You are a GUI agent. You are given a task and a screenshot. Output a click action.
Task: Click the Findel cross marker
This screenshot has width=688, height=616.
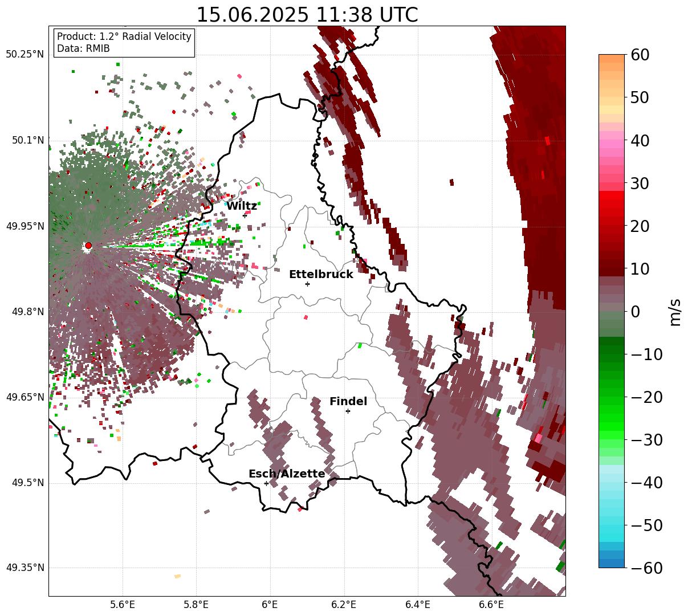pyautogui.click(x=348, y=411)
